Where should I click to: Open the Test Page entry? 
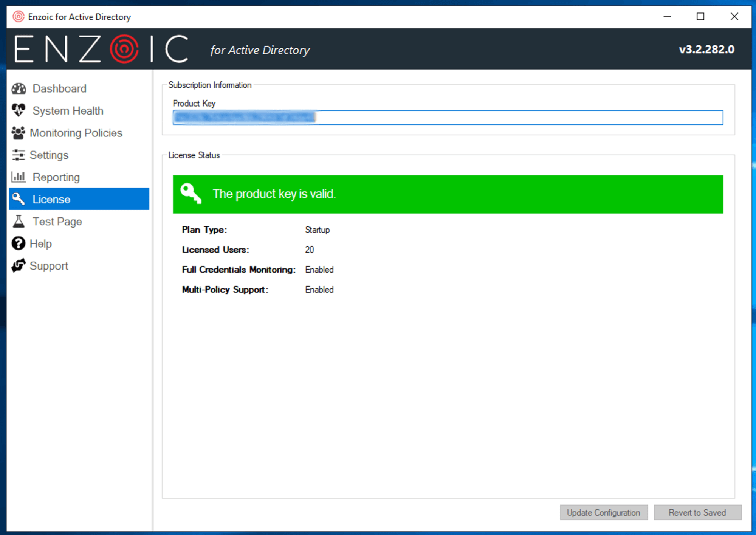[79, 221]
